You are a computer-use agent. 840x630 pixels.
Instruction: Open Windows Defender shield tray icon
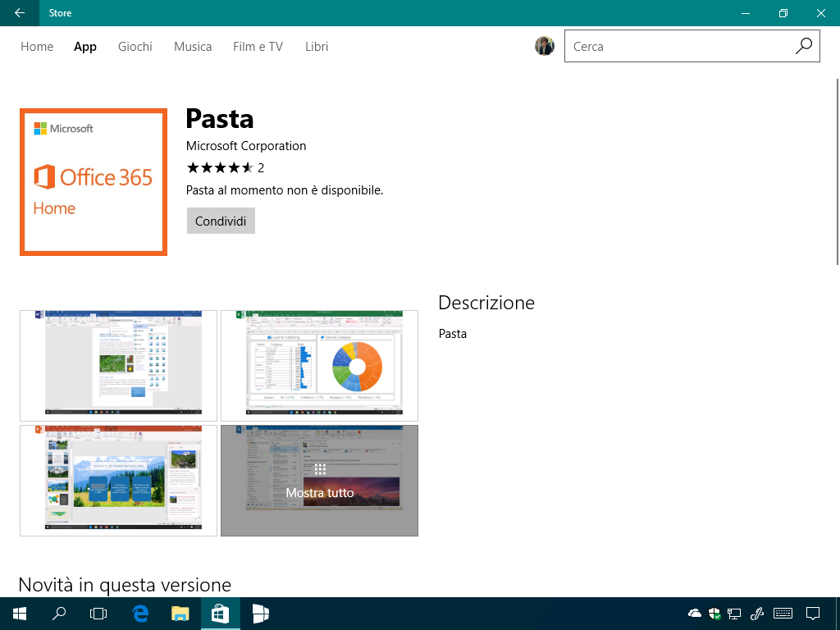(714, 614)
